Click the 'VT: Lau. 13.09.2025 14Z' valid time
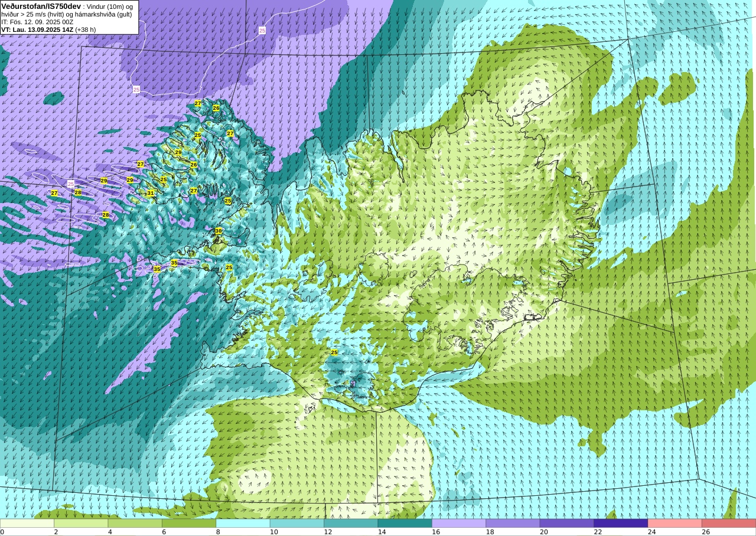756x536 pixels. (37, 30)
